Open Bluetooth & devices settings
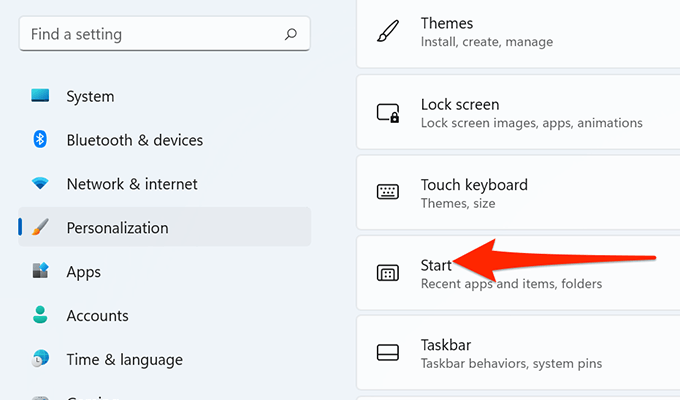The height and width of the screenshot is (400, 680). coord(134,140)
